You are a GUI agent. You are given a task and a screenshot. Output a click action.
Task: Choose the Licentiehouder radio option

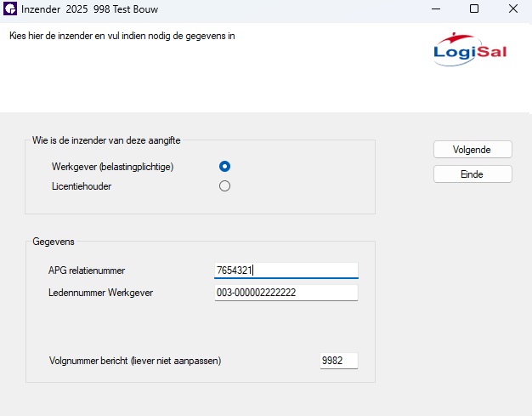[224, 186]
